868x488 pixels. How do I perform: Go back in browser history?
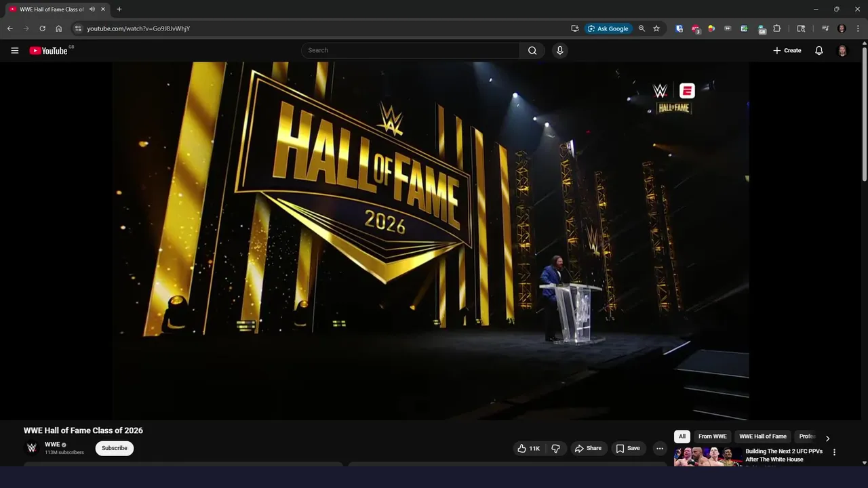[x=9, y=28]
